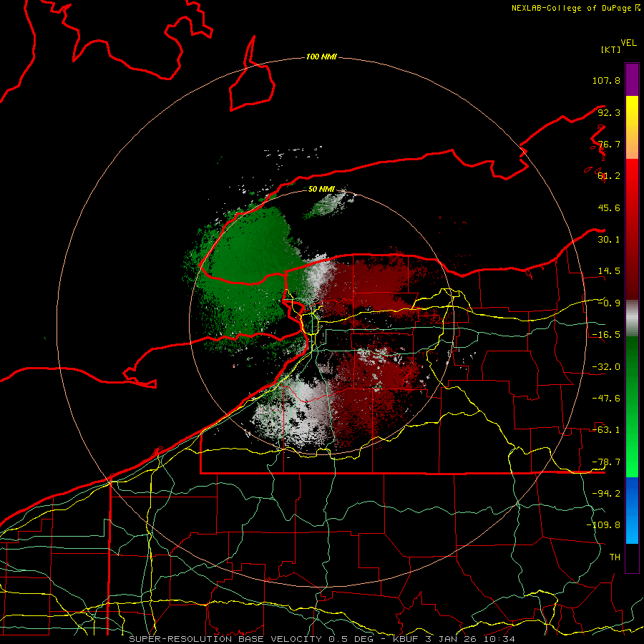Screen dimensions: 644x644
Task: Click the 45.6 scale value
Action: point(609,208)
